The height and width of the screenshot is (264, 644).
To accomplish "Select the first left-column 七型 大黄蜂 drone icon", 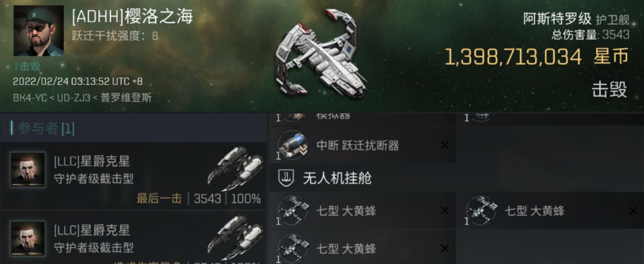I will 293,211.
